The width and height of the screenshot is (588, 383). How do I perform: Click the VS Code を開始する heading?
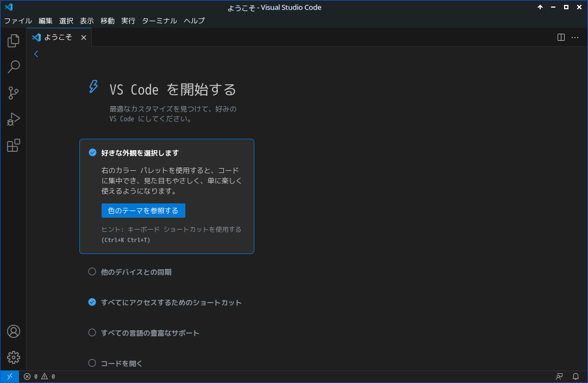point(172,90)
